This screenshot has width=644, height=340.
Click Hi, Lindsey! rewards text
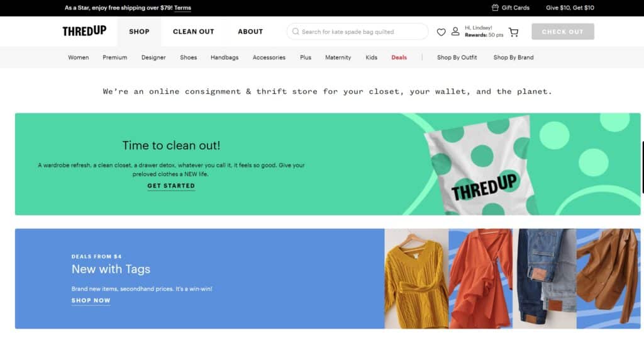(x=484, y=31)
